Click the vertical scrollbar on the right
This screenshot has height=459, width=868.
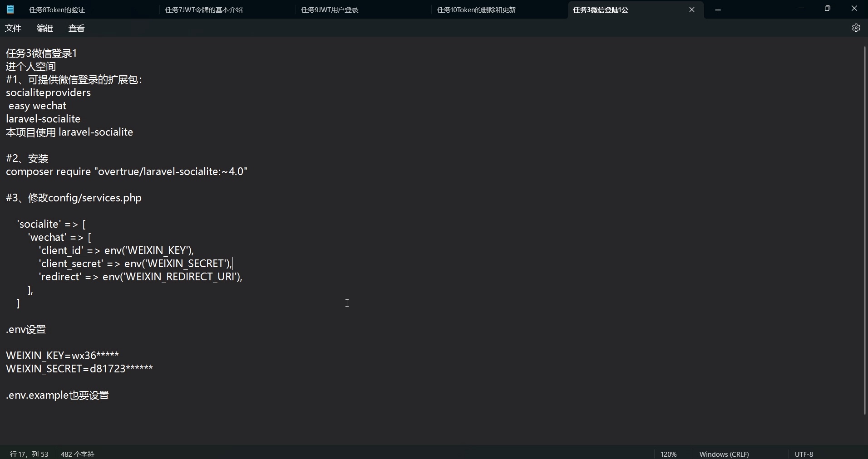[864, 227]
